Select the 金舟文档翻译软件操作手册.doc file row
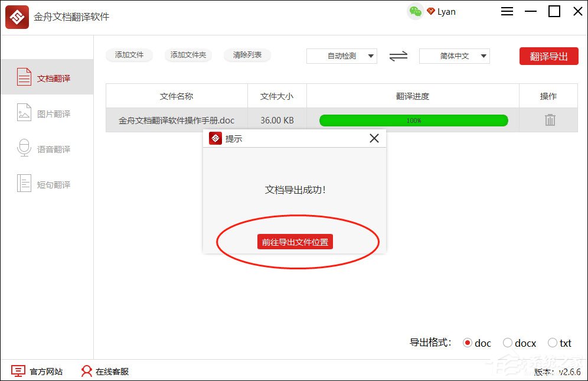This screenshot has height=381, width=588. coord(176,120)
